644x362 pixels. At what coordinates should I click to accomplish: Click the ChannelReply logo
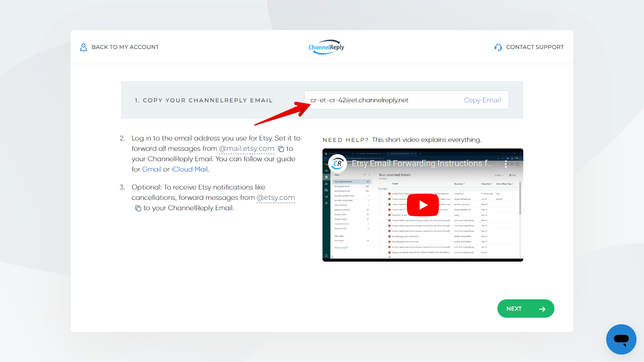tap(326, 47)
